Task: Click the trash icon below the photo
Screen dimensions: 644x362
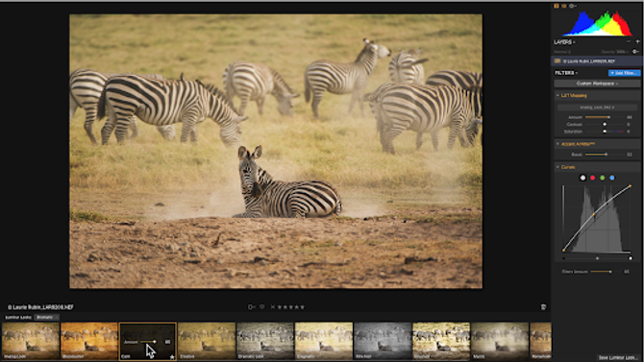Action: point(543,307)
